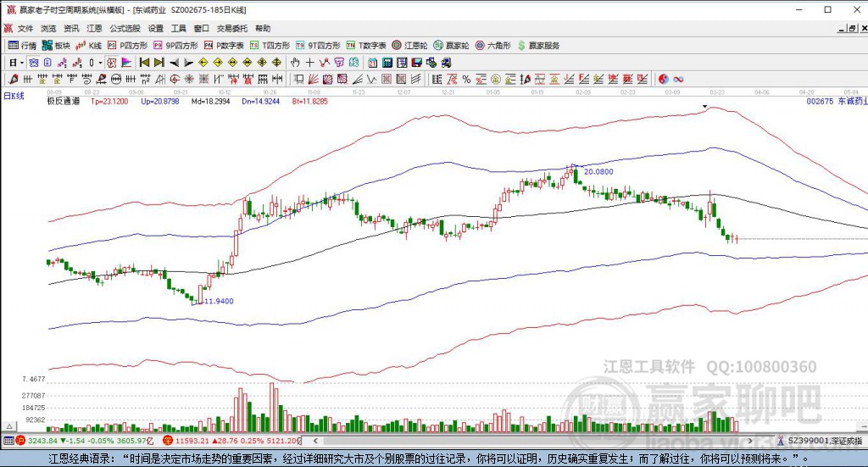This screenshot has width=868, height=467.
Task: Open the 窗口 menu
Action: click(x=202, y=28)
